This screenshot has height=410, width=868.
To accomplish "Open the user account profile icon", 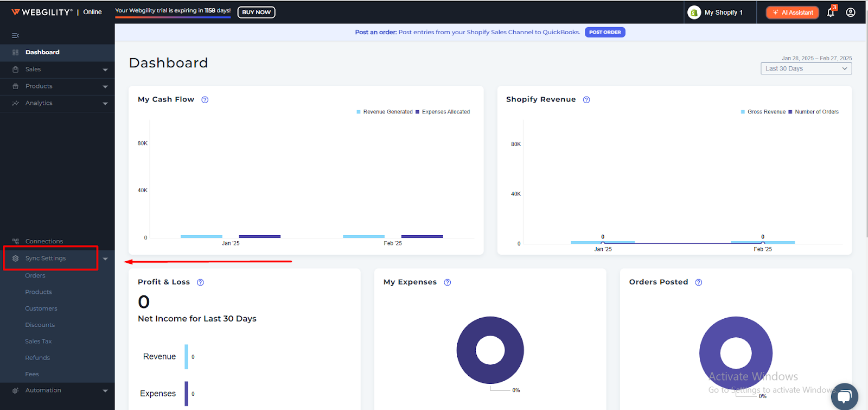I will pyautogui.click(x=851, y=12).
